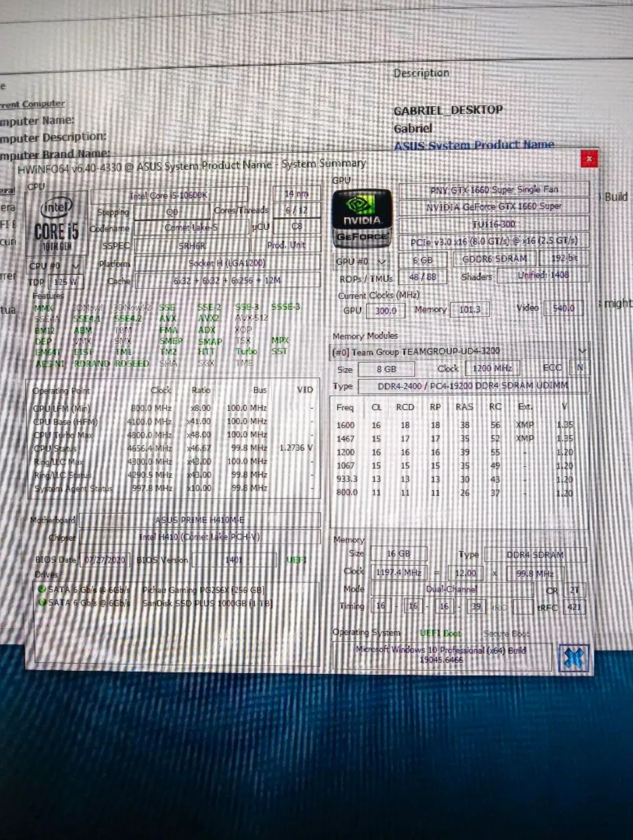Click the BIOS Date 07/27/2020 field
Screen dimensions: 633x840
pyautogui.click(x=106, y=560)
